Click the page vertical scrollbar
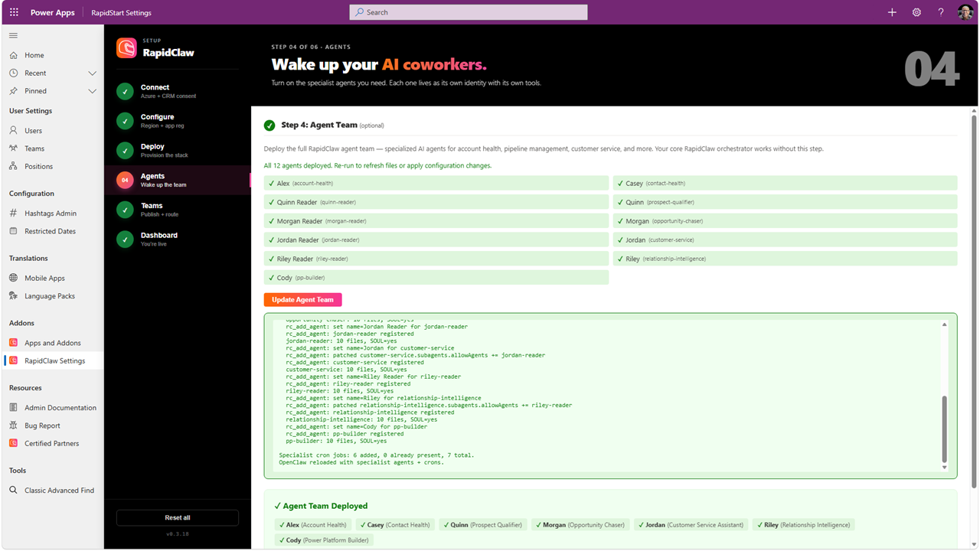 [x=974, y=302]
